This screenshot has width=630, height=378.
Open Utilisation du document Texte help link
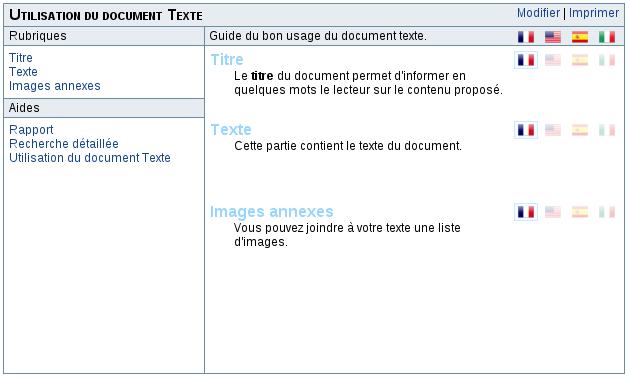pos(90,158)
